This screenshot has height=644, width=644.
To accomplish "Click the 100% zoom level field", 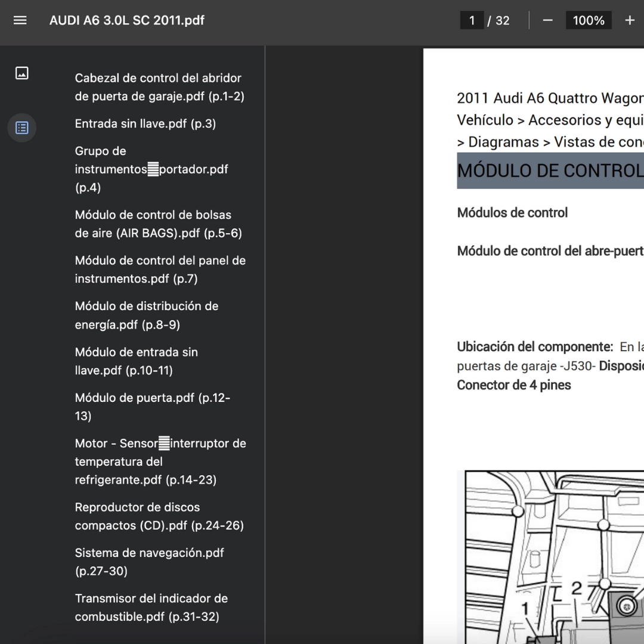I will (589, 20).
